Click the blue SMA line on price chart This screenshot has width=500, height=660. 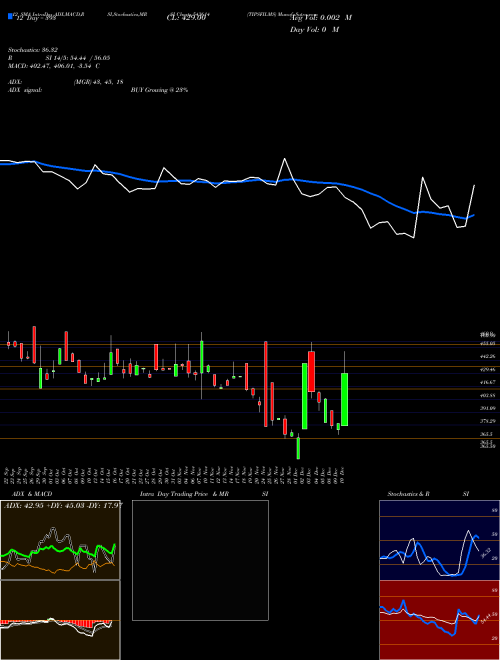point(236,182)
